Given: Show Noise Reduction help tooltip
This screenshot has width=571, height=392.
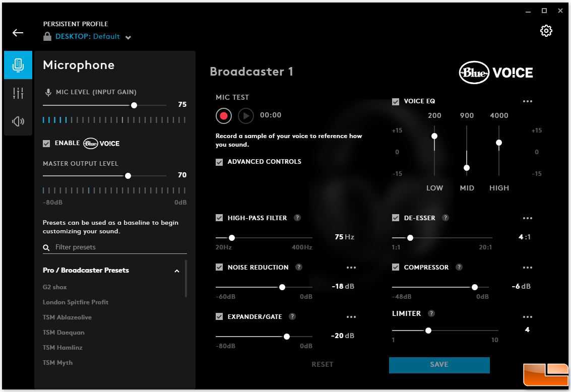Looking at the screenshot, I should [x=299, y=267].
